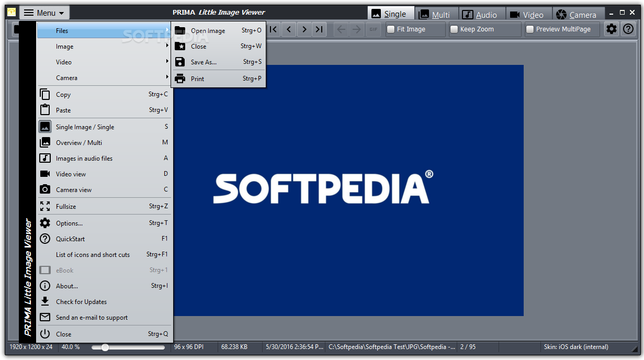Expand the Image submenu
Image resolution: width=644 pixels, height=360 pixels.
coord(105,46)
